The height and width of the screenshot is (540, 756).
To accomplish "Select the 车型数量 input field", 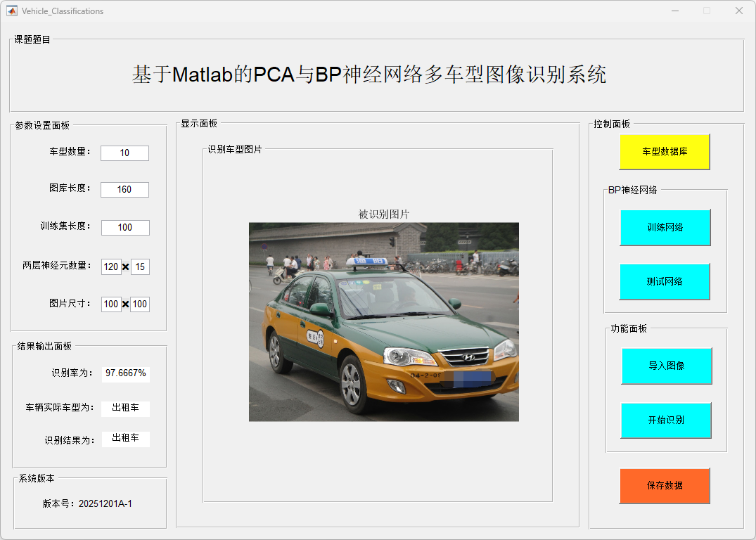I will pyautogui.click(x=124, y=153).
